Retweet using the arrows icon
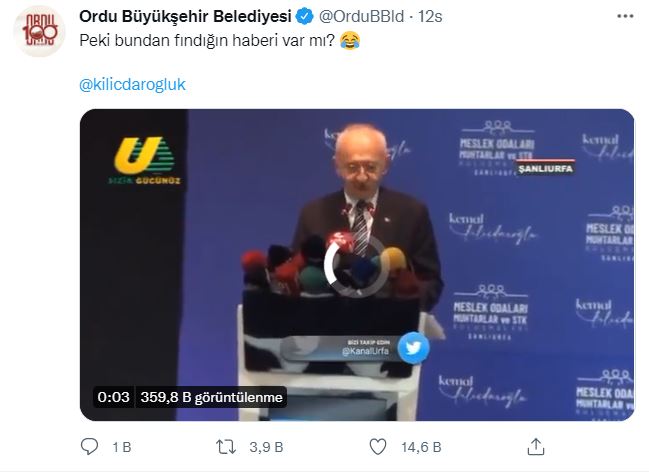The height and width of the screenshot is (475, 649). coord(226,447)
